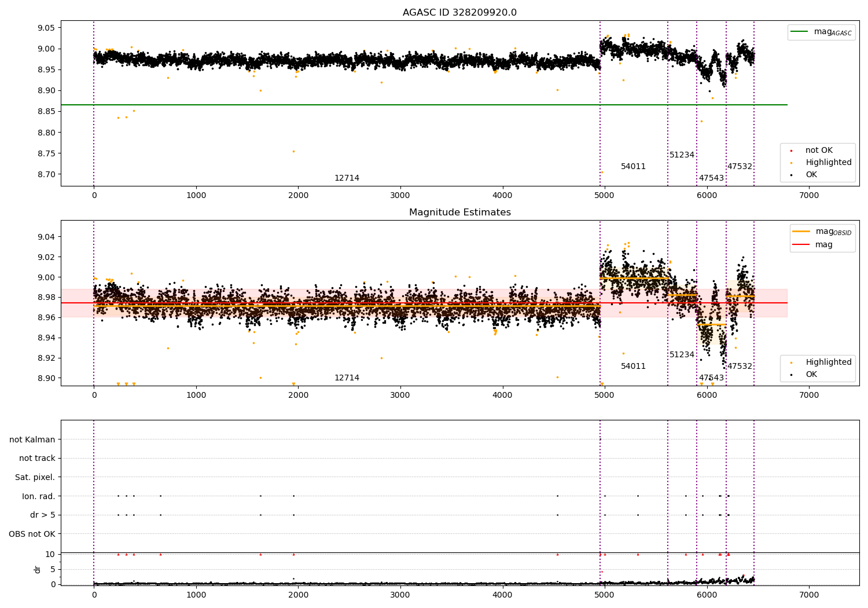This screenshot has height=608, width=868.
Task: Click the '8.98' y-axis tick in middle plot
Action: tap(46, 298)
